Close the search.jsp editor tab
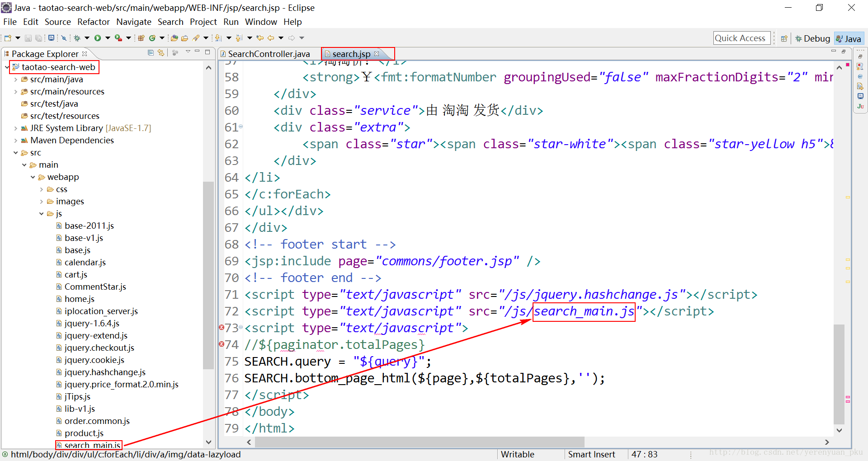This screenshot has width=868, height=461. point(377,53)
